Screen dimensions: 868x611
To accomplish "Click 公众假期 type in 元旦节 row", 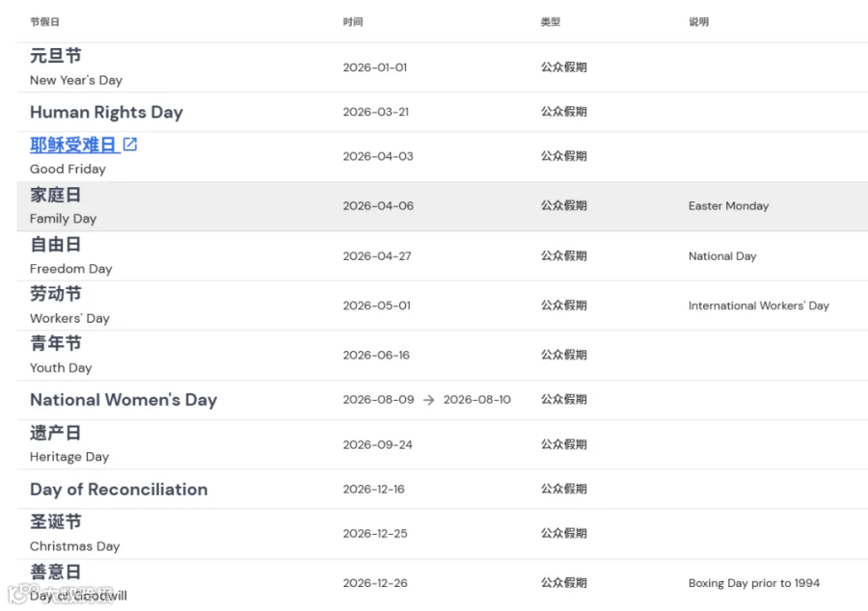I will [x=563, y=67].
